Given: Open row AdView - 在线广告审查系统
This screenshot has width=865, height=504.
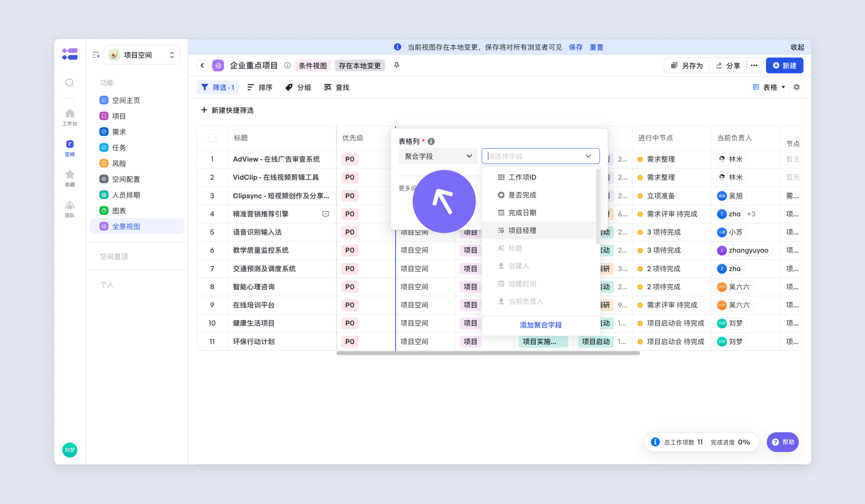Looking at the screenshot, I should (276, 159).
